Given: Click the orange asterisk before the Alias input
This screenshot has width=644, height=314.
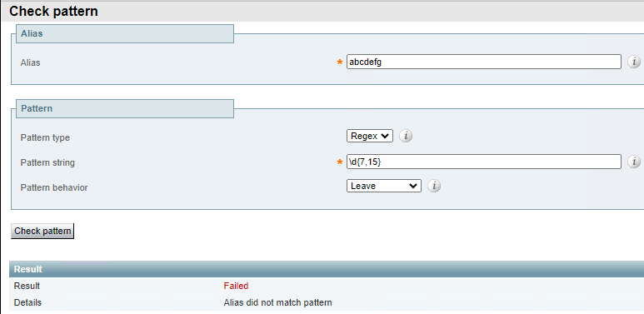Looking at the screenshot, I should tap(340, 62).
